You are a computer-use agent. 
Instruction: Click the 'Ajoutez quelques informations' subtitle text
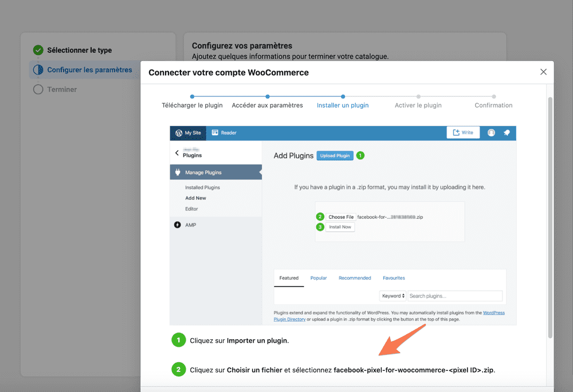point(290,56)
